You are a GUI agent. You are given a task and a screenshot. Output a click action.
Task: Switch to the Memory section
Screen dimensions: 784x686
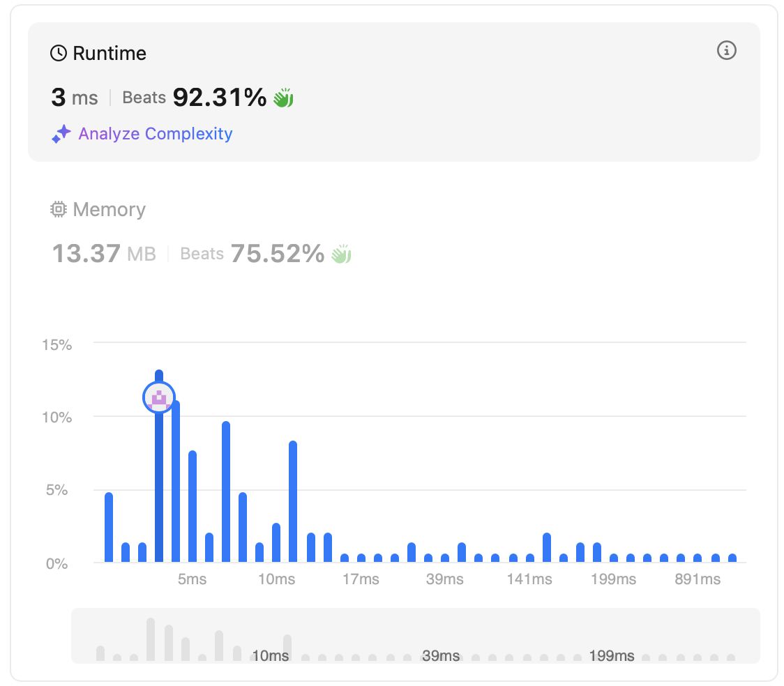click(x=109, y=210)
